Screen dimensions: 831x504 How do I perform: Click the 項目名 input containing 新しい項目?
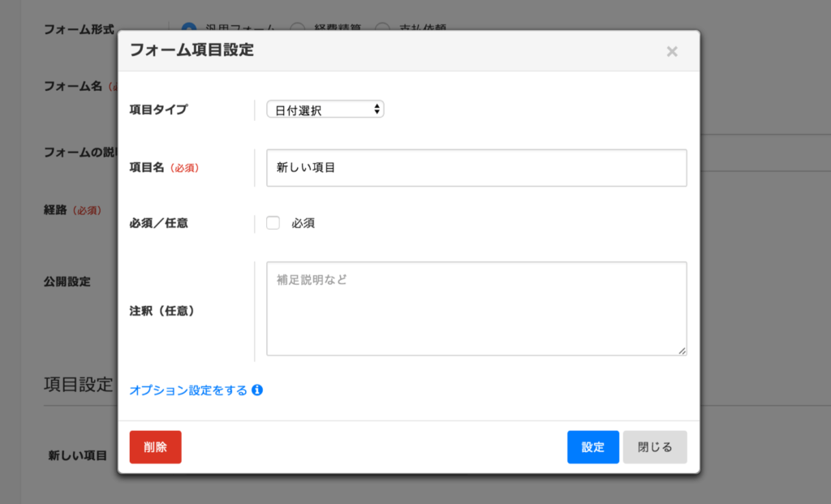[x=476, y=167]
